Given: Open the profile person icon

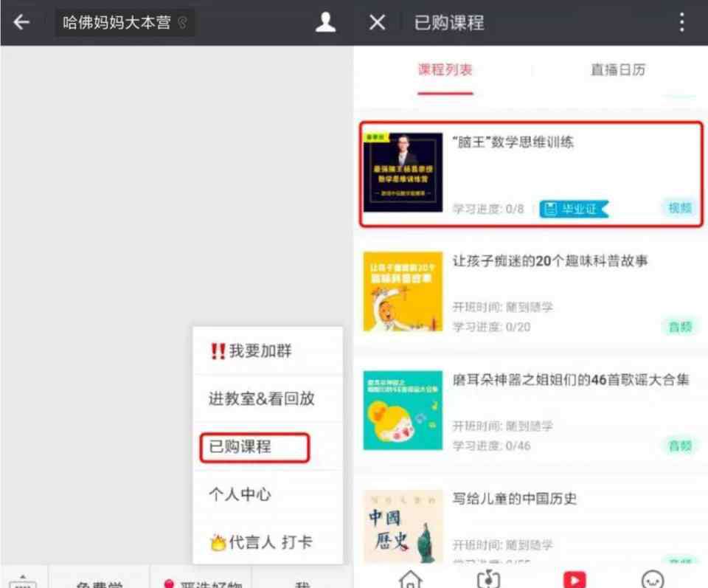Looking at the screenshot, I should [325, 22].
